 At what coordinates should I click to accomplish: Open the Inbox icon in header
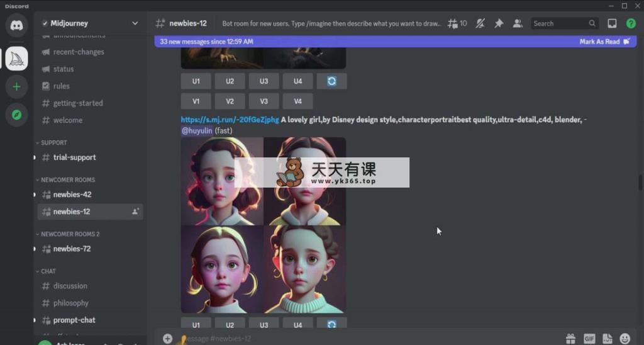point(612,23)
